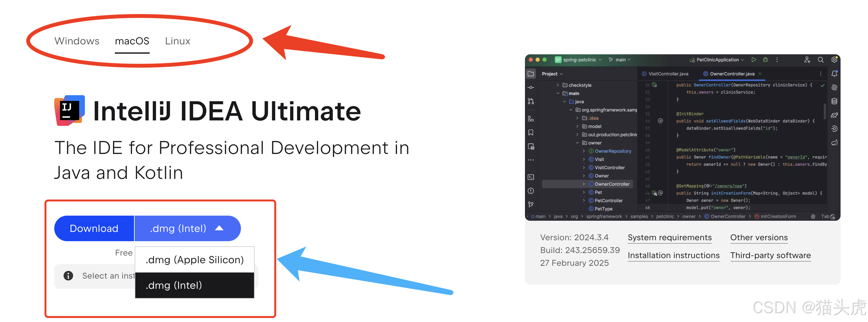The height and width of the screenshot is (322, 868).
Task: Open the Spring leaf icon on right sidebar
Action: (x=834, y=141)
